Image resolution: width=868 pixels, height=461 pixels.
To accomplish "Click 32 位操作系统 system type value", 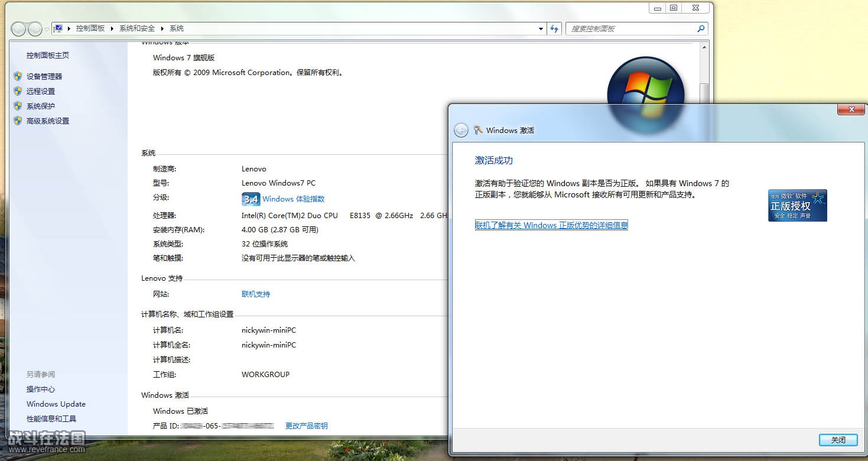I will point(265,244).
